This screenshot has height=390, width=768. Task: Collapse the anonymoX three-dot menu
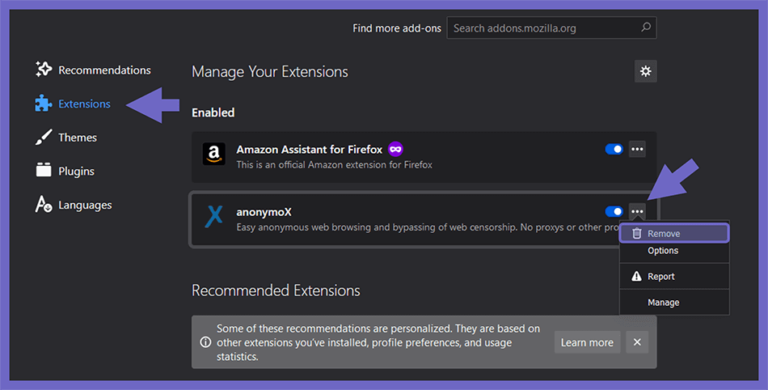click(x=637, y=212)
